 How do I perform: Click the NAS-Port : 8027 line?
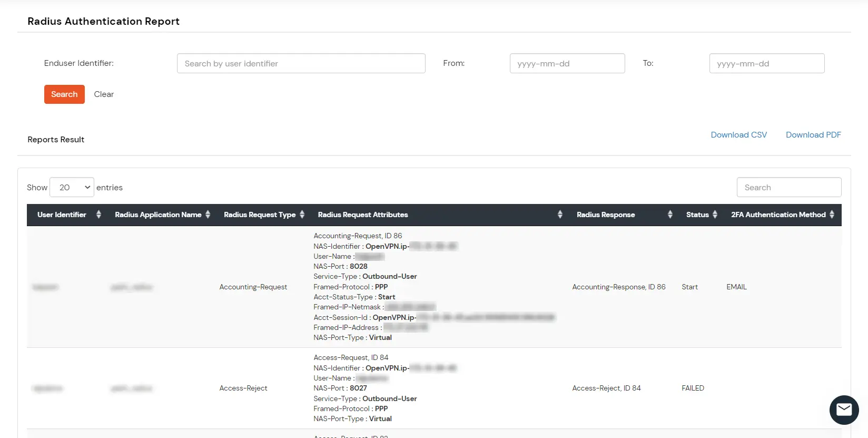tap(340, 388)
